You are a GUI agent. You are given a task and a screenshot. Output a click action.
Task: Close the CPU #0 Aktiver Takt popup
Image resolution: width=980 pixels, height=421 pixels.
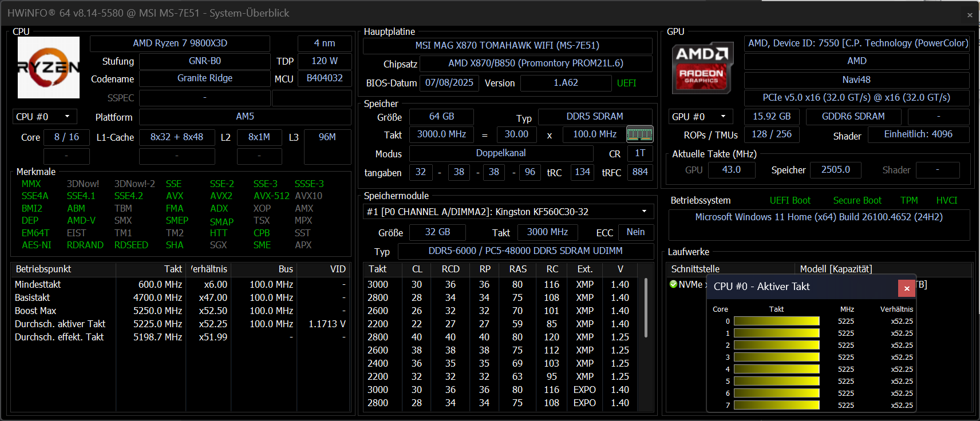click(x=907, y=288)
